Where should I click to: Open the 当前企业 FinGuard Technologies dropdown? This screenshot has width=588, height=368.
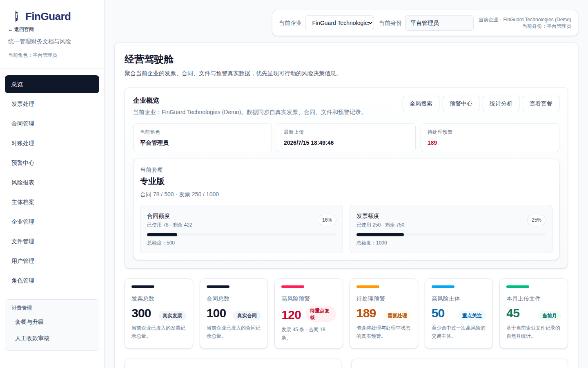(x=339, y=23)
